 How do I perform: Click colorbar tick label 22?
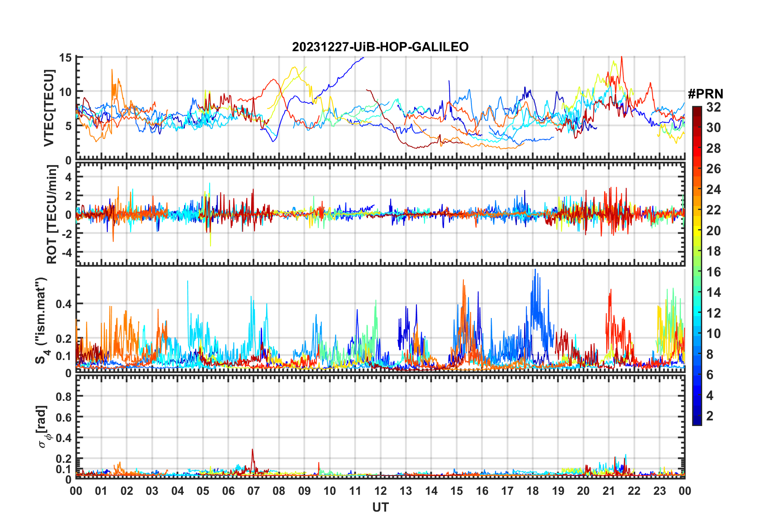(x=713, y=210)
